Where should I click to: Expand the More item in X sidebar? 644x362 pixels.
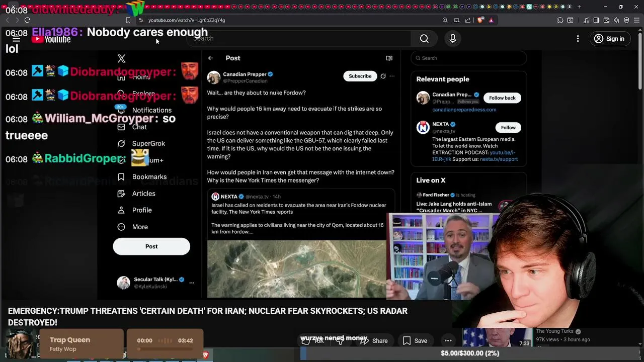coord(133,227)
